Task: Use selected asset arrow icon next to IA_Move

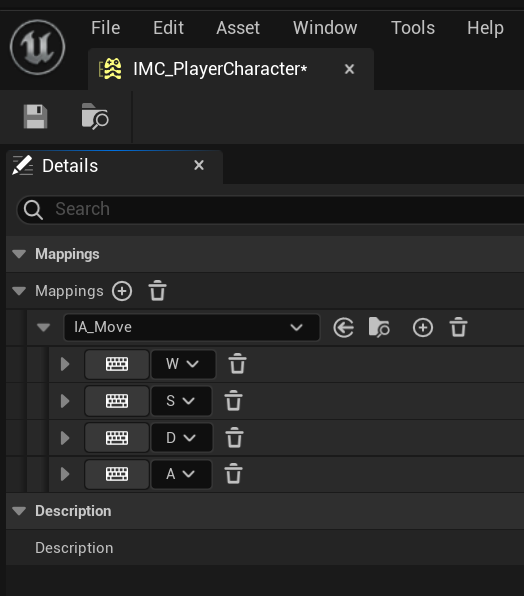Action: 344,328
